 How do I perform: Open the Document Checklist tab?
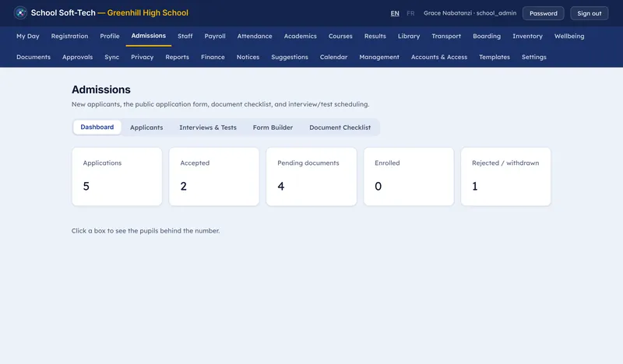point(340,128)
